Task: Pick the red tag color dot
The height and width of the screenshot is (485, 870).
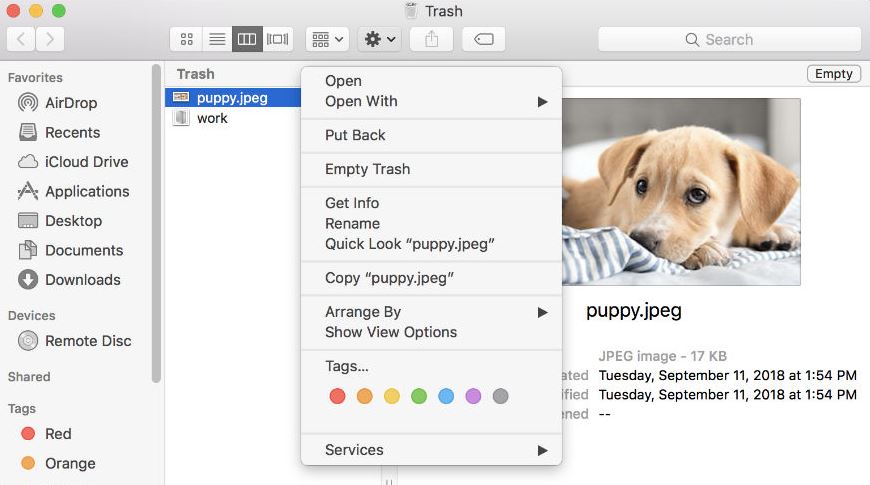Action: pyautogui.click(x=337, y=396)
